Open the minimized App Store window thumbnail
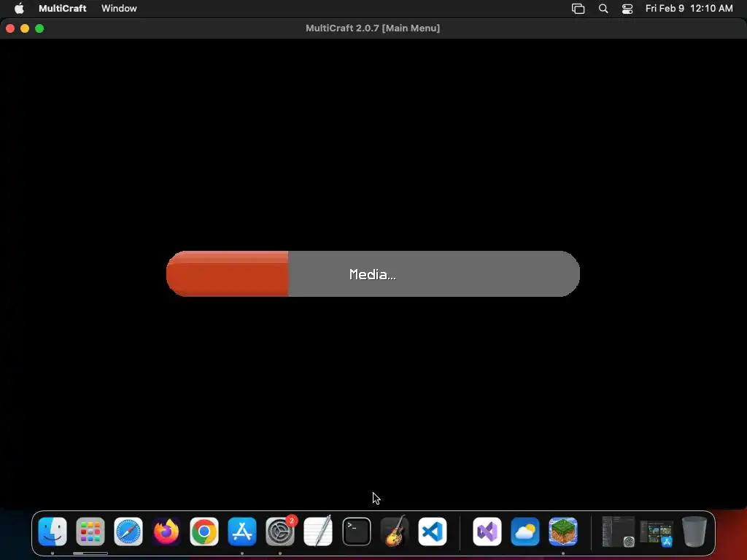This screenshot has height=560, width=747. point(657,532)
